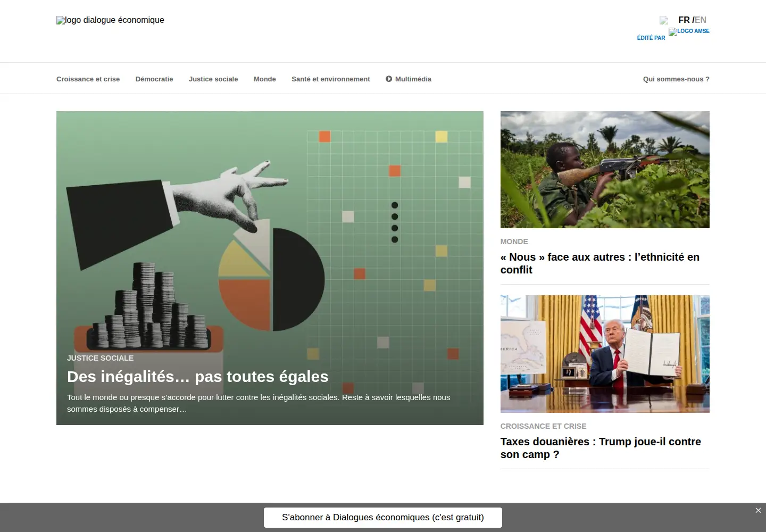
Task: Open the Démocratie section
Action: (x=154, y=79)
